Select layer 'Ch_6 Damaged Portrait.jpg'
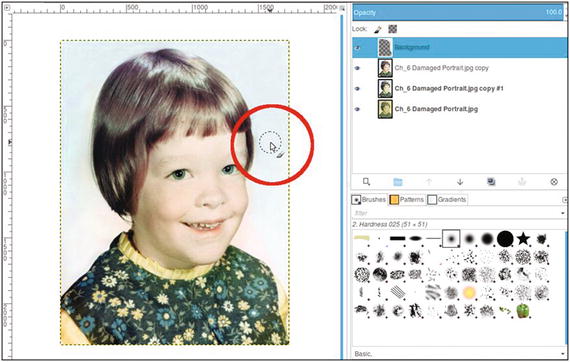This screenshot has height=362, width=570. (x=436, y=109)
